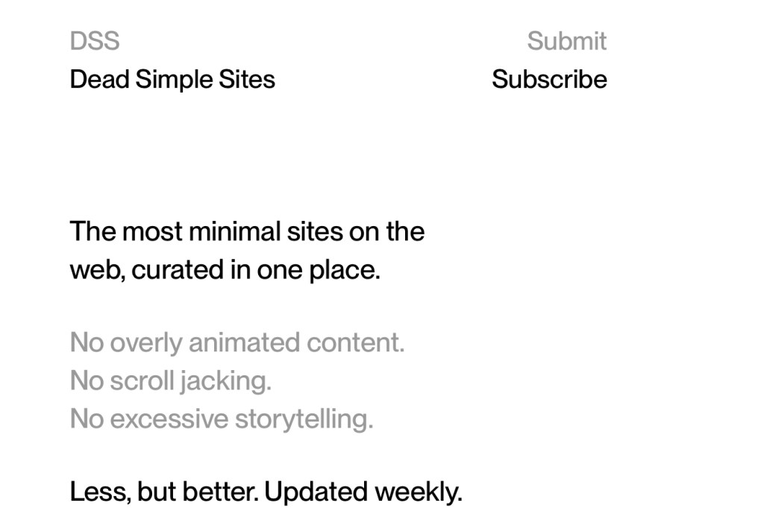Click the "No excessive storytelling." line
Image resolution: width=764 pixels, height=532 pixels.
click(221, 419)
